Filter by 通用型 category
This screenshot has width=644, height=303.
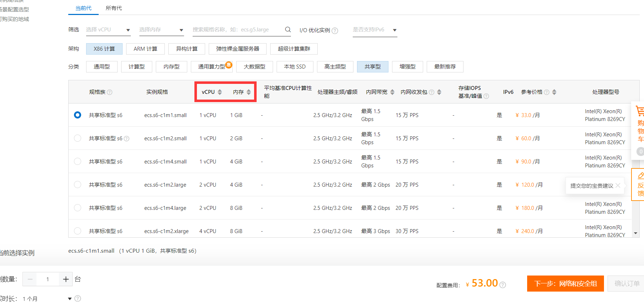tap(102, 67)
